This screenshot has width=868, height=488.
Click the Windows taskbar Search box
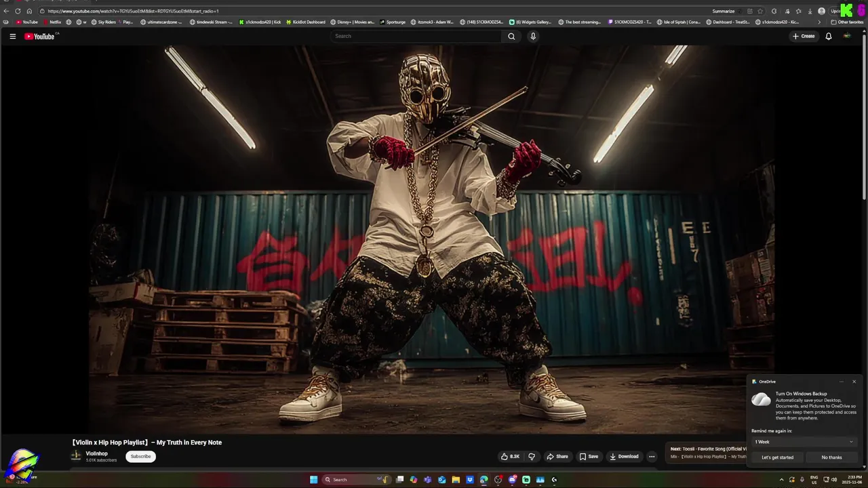pos(357,479)
